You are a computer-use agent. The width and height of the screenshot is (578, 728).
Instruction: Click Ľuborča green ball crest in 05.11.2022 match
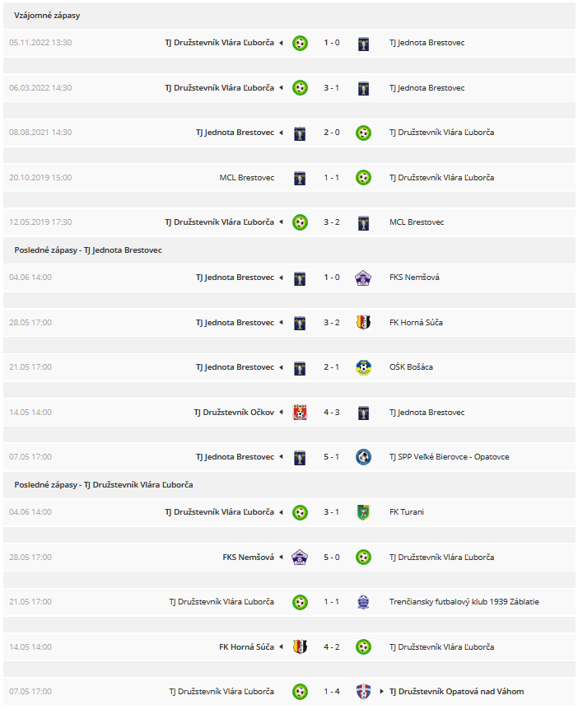pyautogui.click(x=300, y=43)
